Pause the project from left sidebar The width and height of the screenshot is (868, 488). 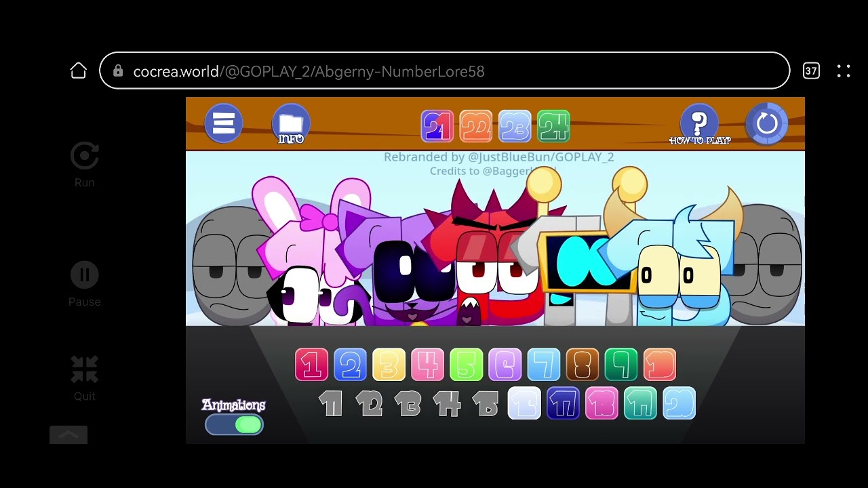coord(85,284)
